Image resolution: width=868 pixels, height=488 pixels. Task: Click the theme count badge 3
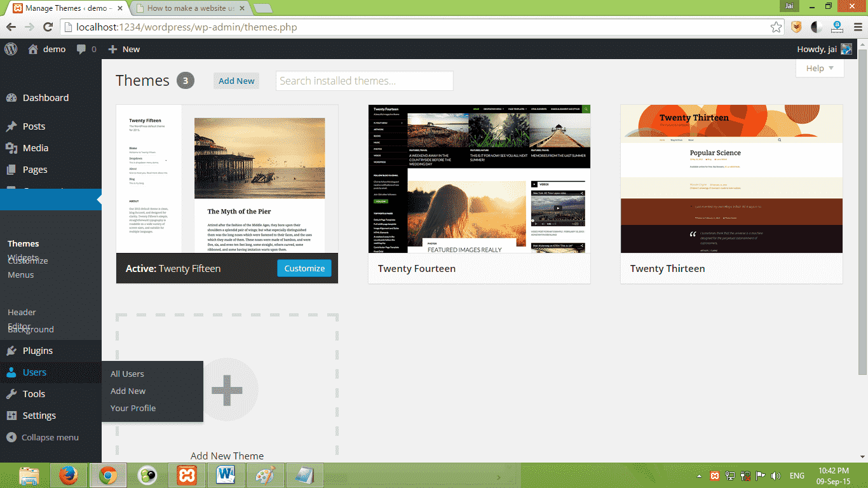[186, 81]
